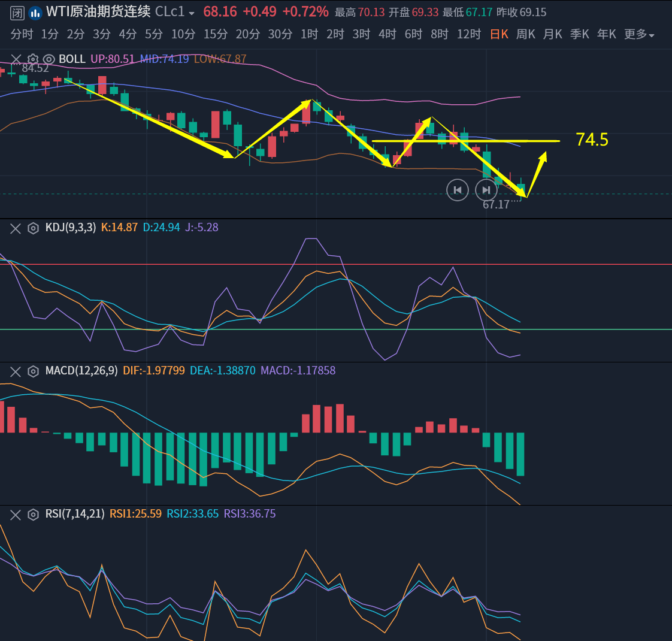672x641 pixels.
Task: Open the CLc1 contract dropdown arrow
Action: pos(192,13)
